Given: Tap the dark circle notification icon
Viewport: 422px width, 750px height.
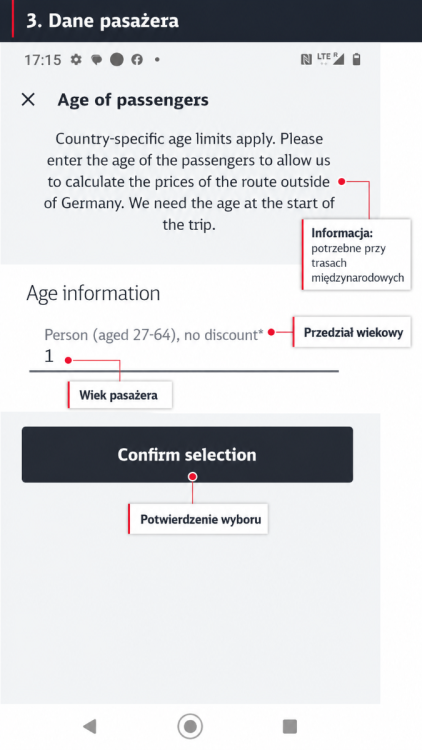Looking at the screenshot, I should (117, 59).
